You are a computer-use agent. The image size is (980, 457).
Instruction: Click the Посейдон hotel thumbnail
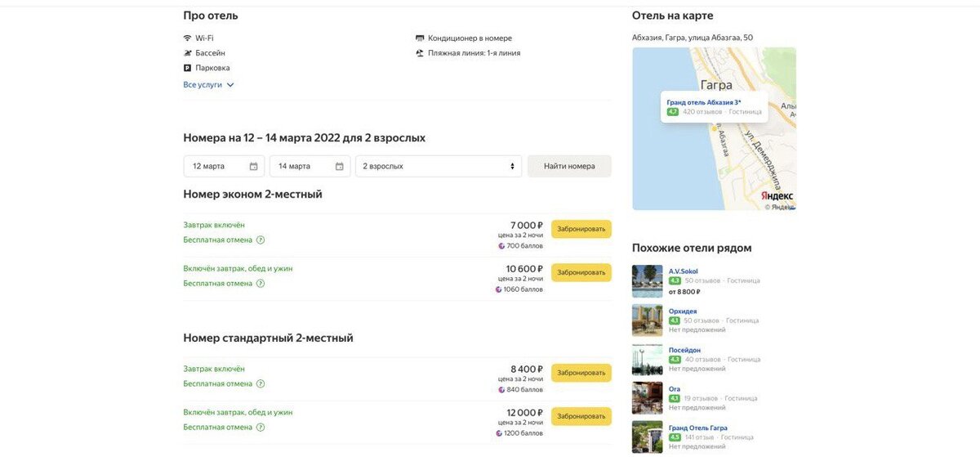coord(648,360)
